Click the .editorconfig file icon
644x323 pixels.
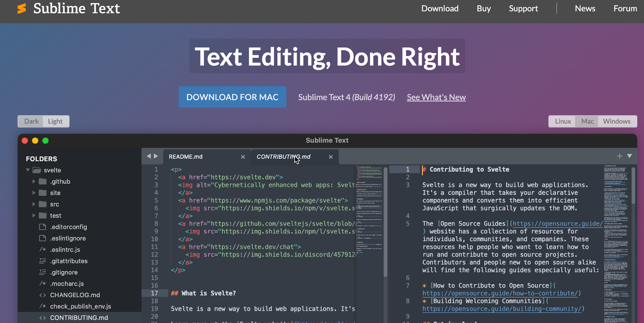(42, 227)
